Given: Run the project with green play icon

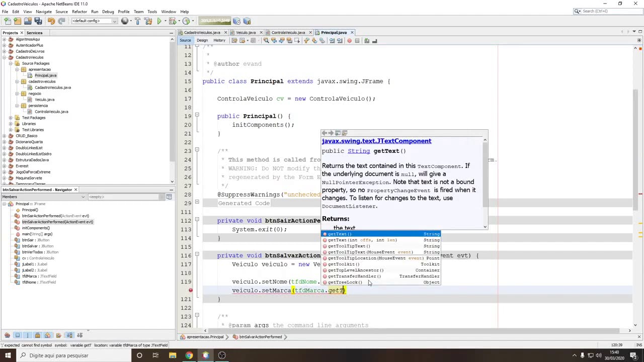Looking at the screenshot, I should pos(159,21).
